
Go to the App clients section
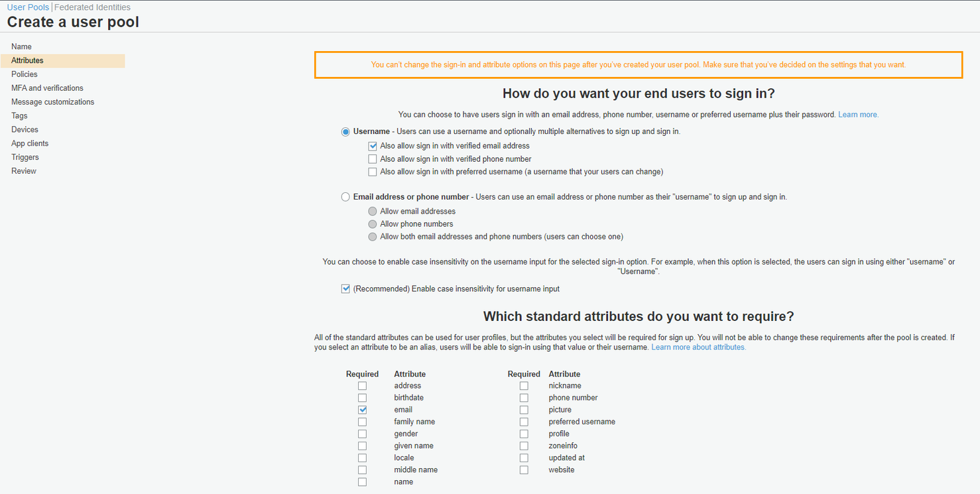coord(29,143)
